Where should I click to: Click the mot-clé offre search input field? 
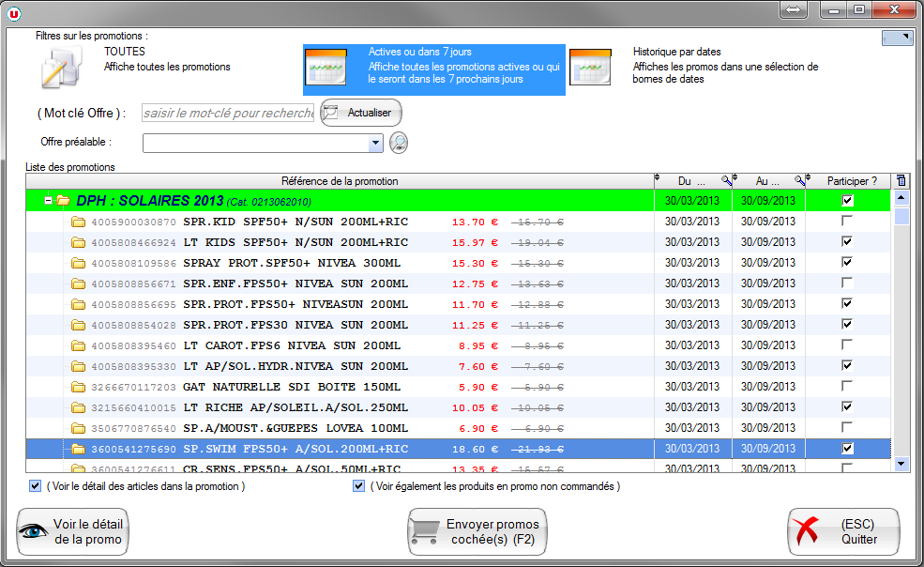click(x=228, y=113)
